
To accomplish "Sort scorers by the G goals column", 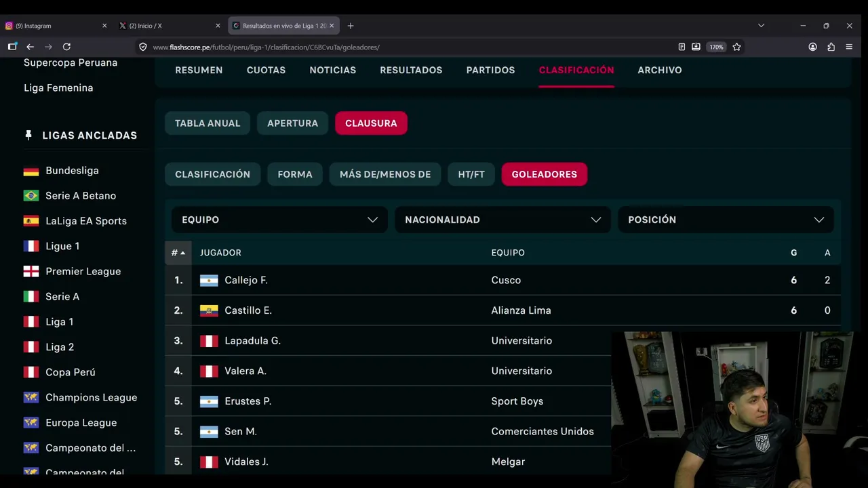I will click(x=793, y=253).
